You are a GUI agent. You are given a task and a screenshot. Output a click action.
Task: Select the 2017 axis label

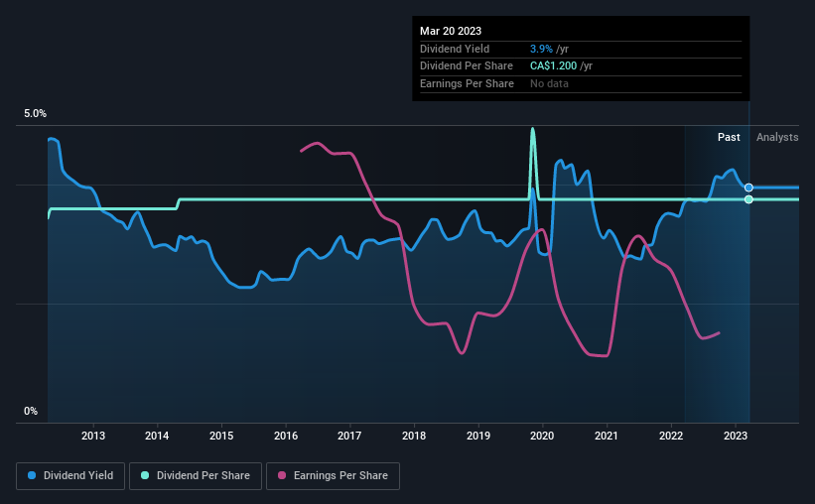(349, 436)
